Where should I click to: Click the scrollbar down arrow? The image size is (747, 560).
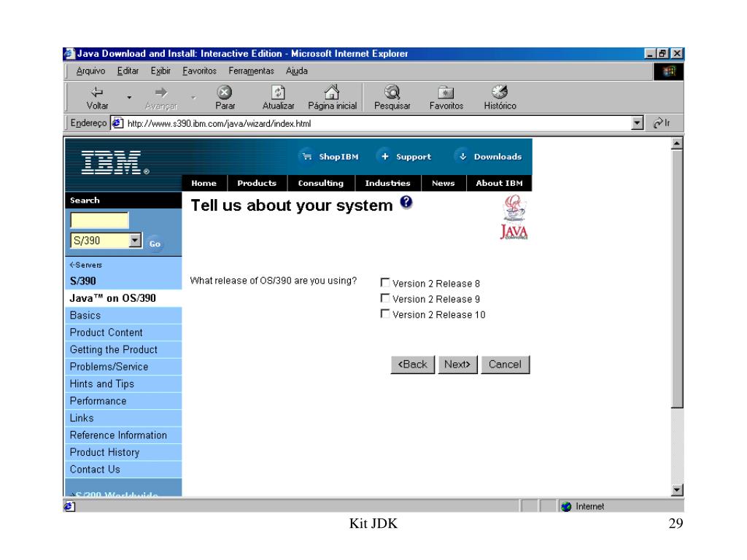677,489
